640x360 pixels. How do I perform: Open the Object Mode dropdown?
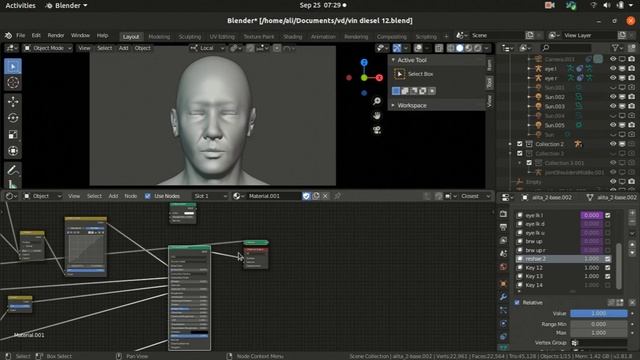[47, 48]
